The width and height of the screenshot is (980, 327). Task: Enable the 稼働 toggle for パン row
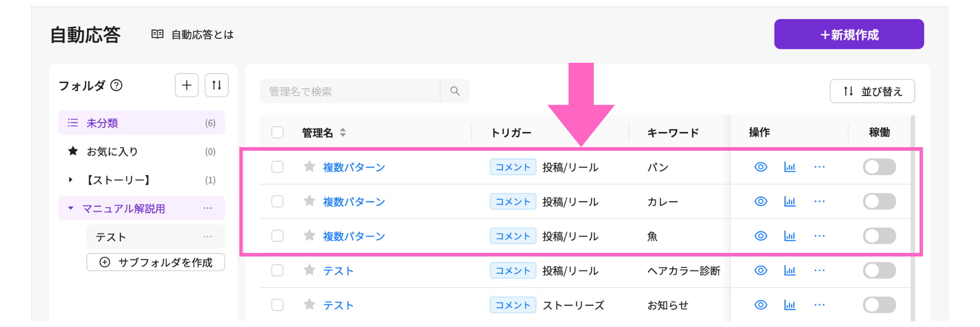879,167
